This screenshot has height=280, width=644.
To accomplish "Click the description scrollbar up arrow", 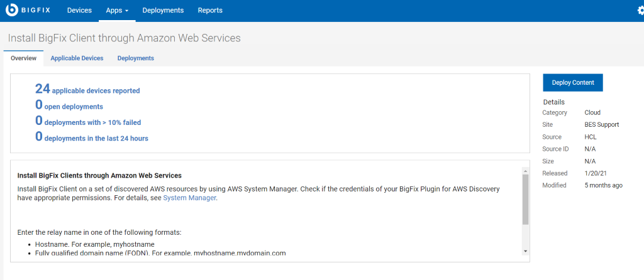I will (525, 170).
